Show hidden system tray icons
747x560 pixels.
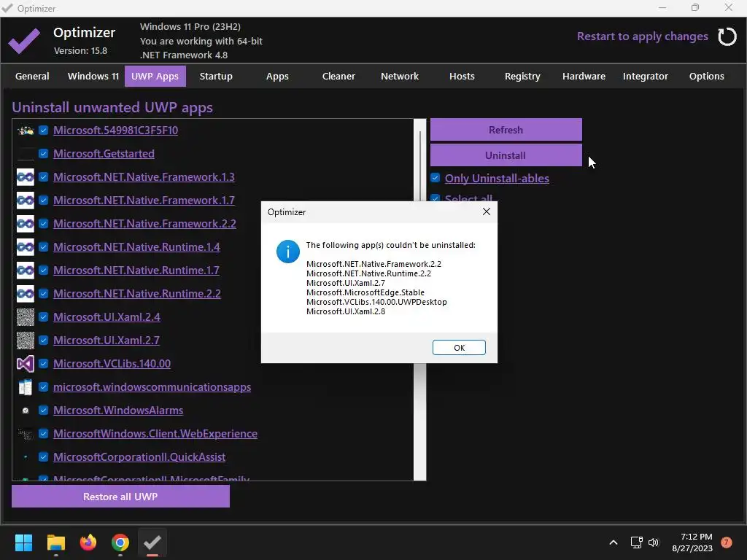[x=614, y=542]
